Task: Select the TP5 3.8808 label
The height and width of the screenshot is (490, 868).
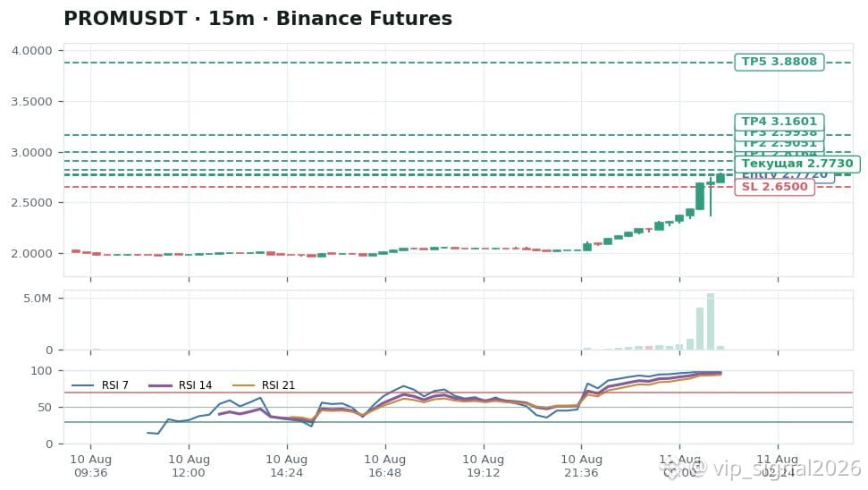Action: tap(779, 62)
